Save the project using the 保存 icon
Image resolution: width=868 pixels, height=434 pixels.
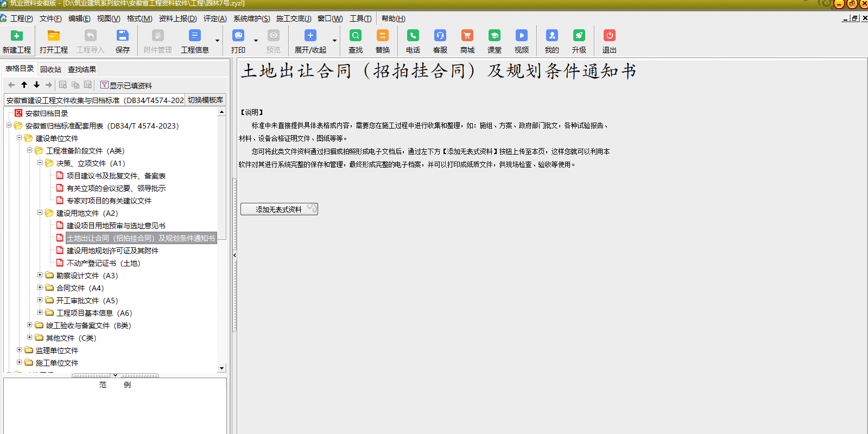click(x=122, y=36)
